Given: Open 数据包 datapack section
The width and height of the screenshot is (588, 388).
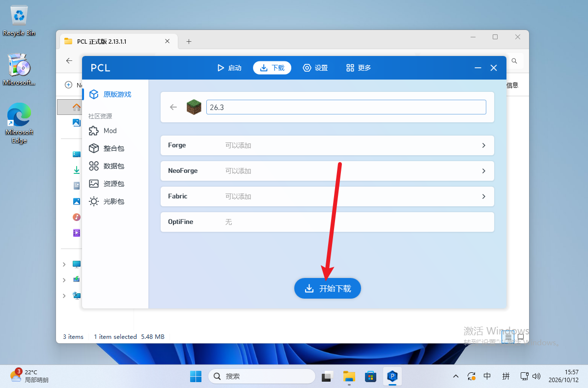Looking at the screenshot, I should pos(107,166).
